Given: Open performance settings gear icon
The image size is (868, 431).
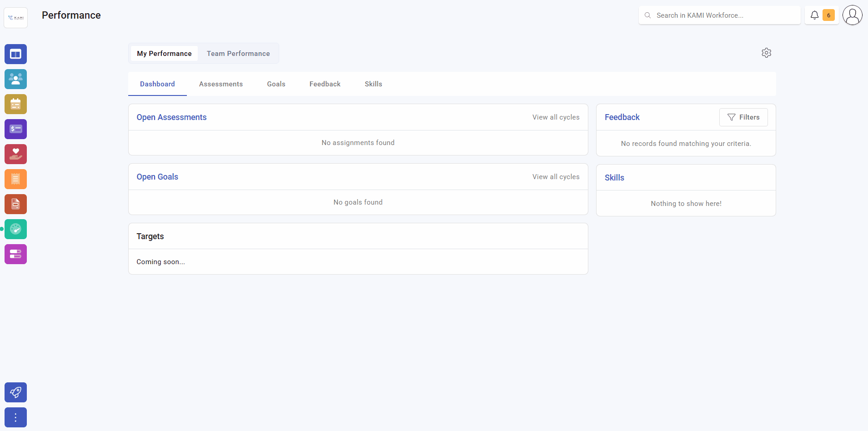Looking at the screenshot, I should [766, 53].
